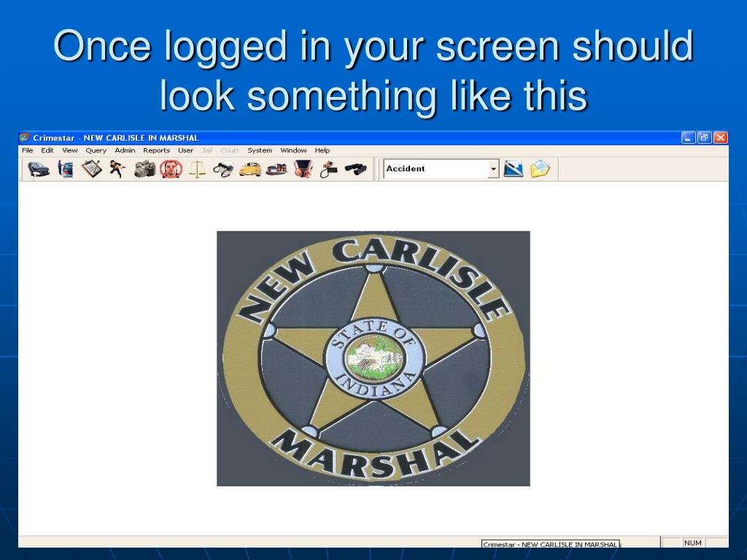747x560 pixels.
Task: Click the NUM indicator in status bar
Action: (x=693, y=542)
